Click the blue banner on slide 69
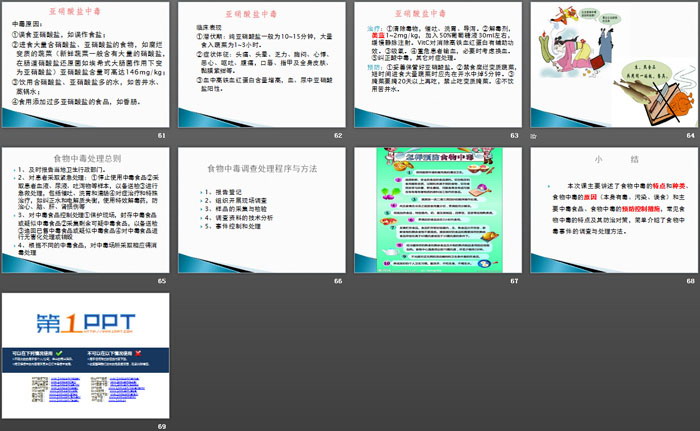Viewport: 700px width, 431px height. pos(86,360)
